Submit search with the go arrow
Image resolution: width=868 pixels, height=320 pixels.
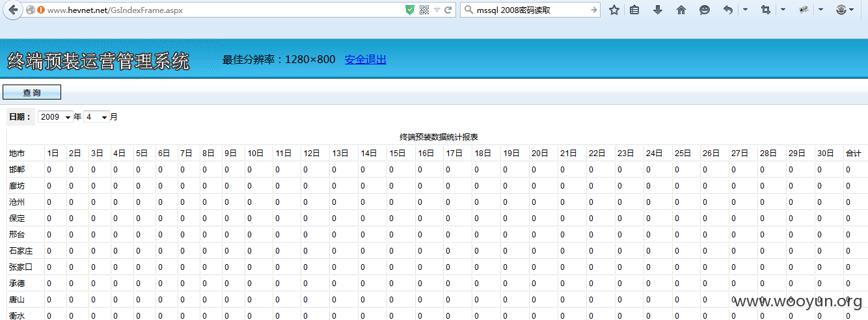click(x=593, y=10)
